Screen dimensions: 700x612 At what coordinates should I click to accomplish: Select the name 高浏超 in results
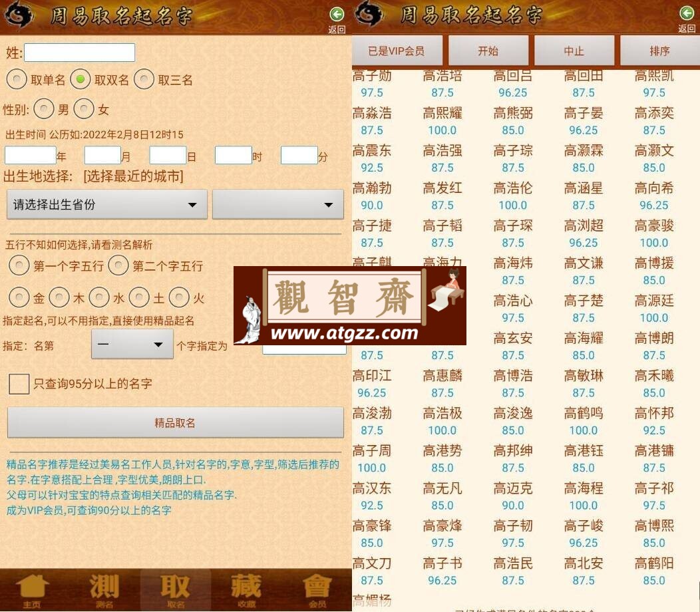pyautogui.click(x=584, y=226)
